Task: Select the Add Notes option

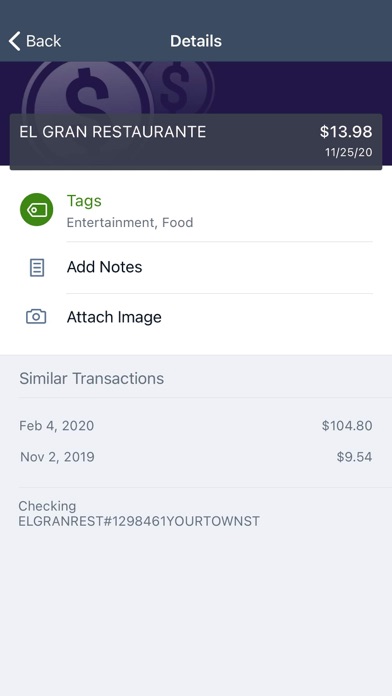Action: coord(196,267)
